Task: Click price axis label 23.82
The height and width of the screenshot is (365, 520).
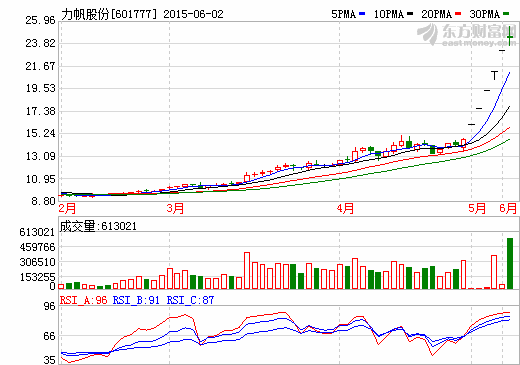Action: [x=40, y=43]
